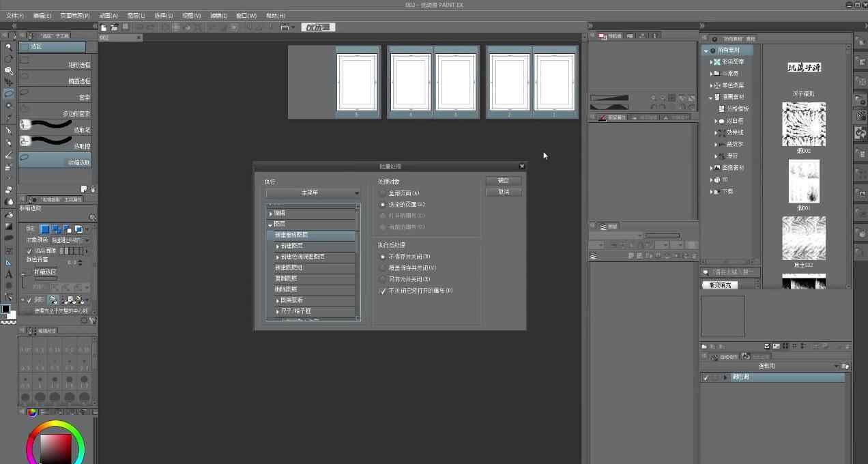The height and width of the screenshot is (464, 868).
Task: Select the 烟002 material thumbnail
Action: click(804, 124)
